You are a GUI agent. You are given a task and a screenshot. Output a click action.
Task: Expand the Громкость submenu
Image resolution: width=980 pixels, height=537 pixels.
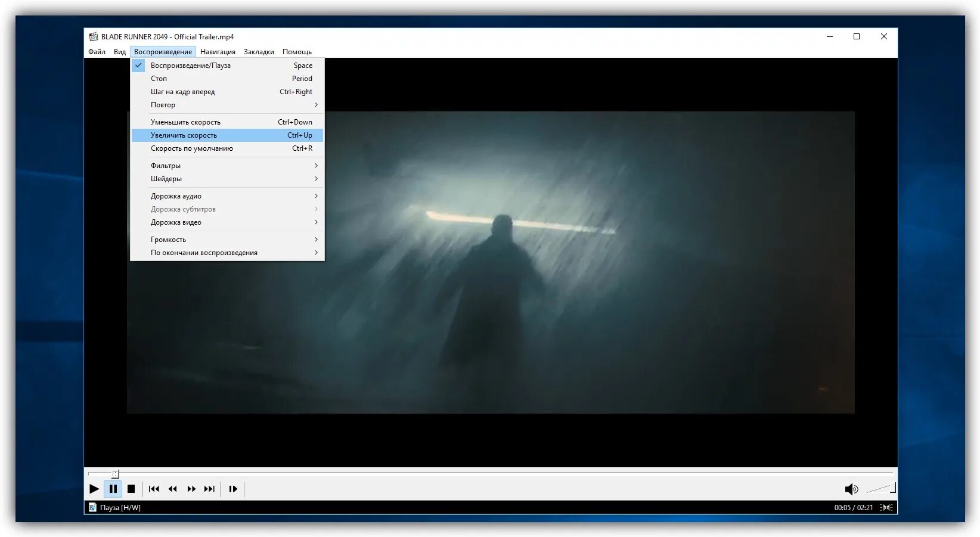(227, 240)
